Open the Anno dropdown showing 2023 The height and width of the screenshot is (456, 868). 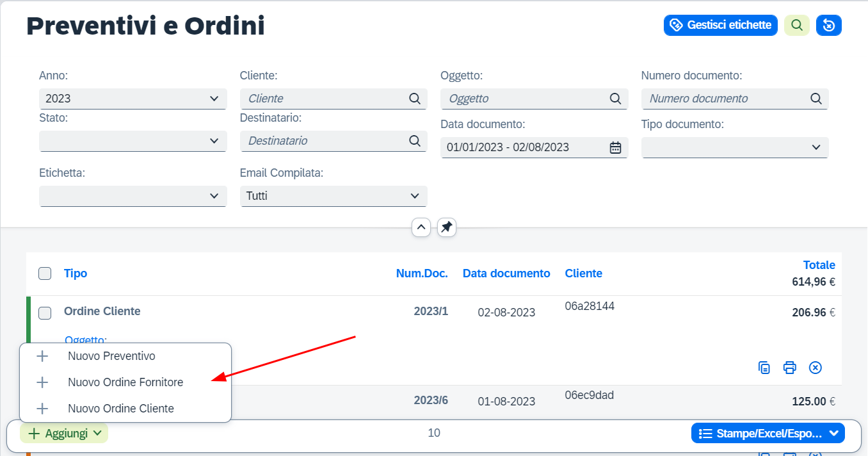point(133,99)
